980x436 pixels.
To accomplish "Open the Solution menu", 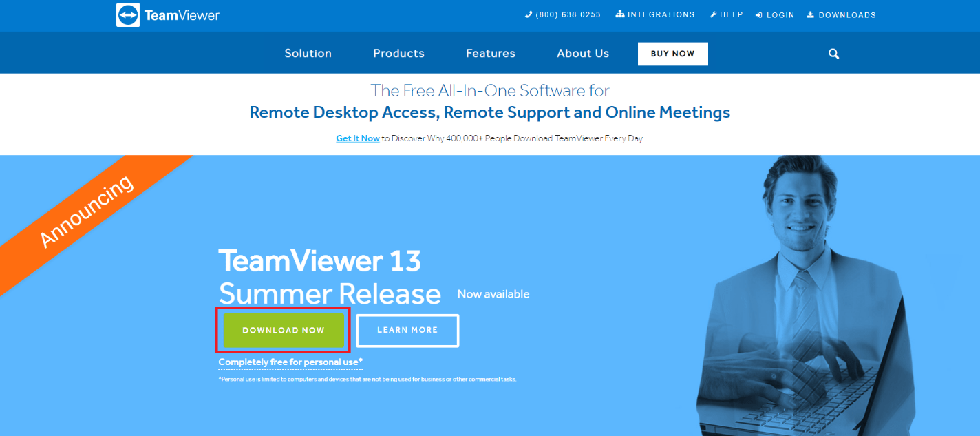I will 308,54.
